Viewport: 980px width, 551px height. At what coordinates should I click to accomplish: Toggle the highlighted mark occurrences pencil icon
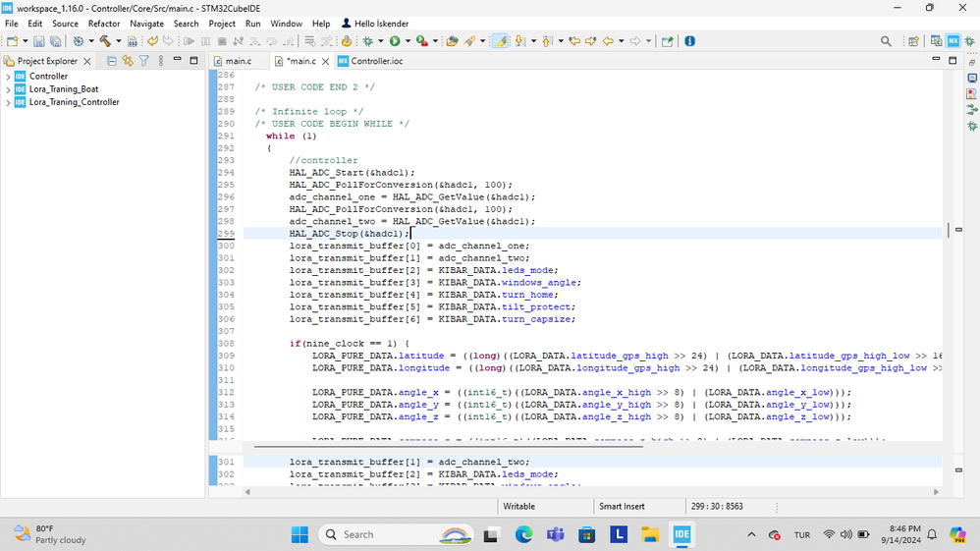(x=499, y=41)
